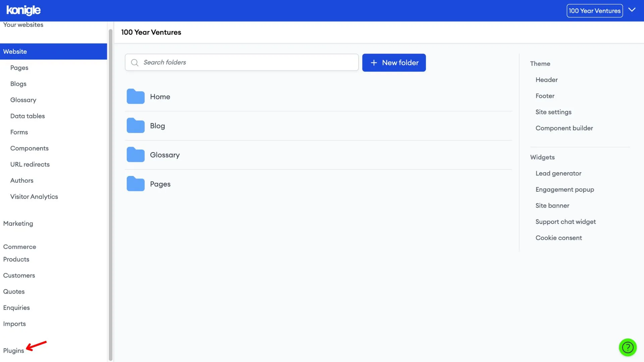Open the Lead generator widget

point(558,173)
